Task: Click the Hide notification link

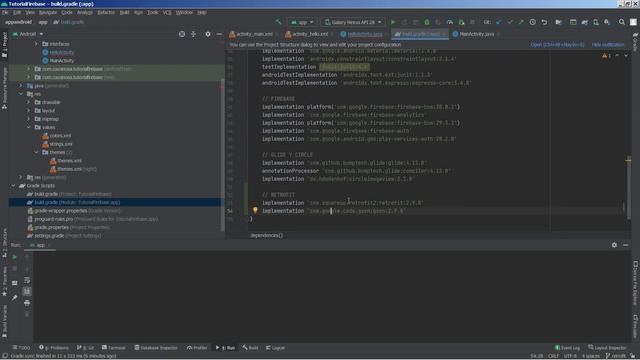Action: tap(608, 45)
